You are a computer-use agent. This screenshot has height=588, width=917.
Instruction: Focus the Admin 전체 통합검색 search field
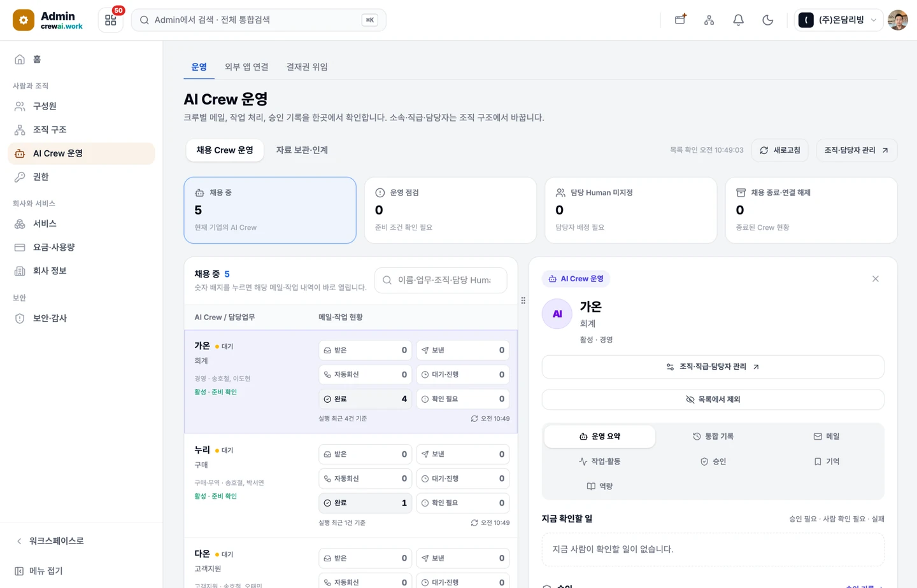tap(259, 20)
